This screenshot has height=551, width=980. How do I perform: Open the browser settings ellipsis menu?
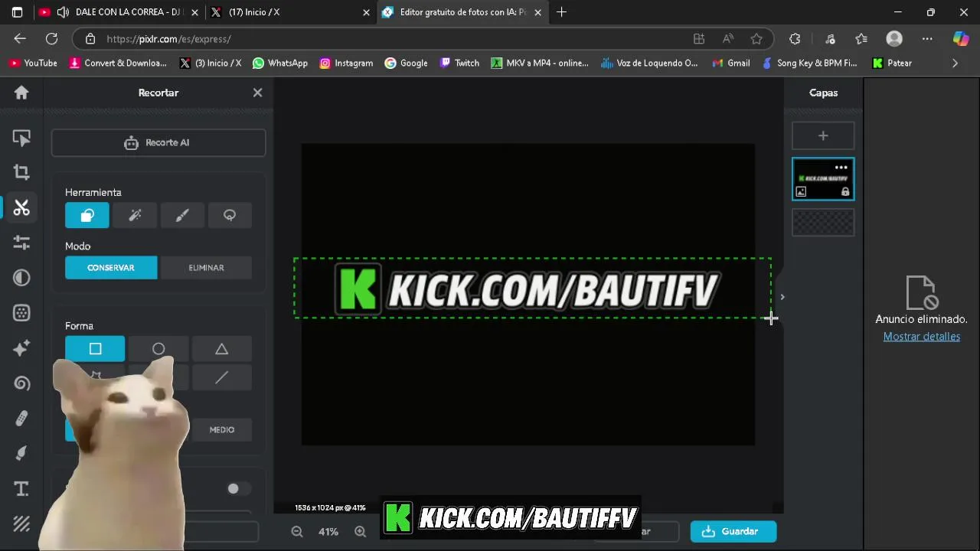927,39
